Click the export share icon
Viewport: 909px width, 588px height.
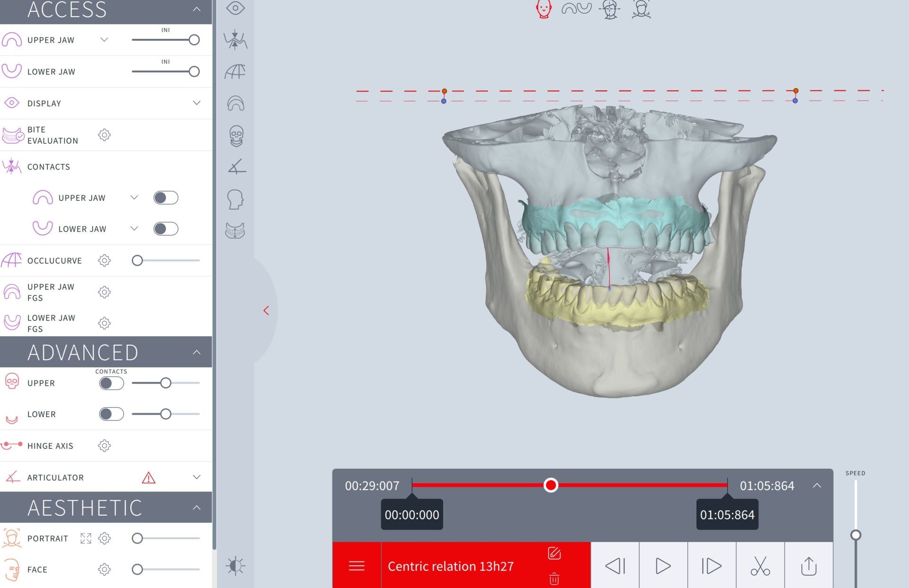click(809, 566)
